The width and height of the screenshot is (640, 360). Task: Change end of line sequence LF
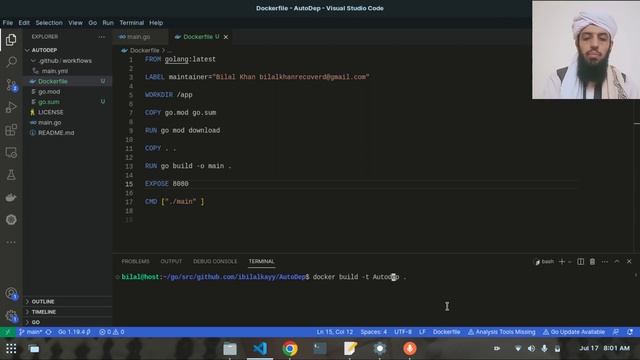point(422,332)
